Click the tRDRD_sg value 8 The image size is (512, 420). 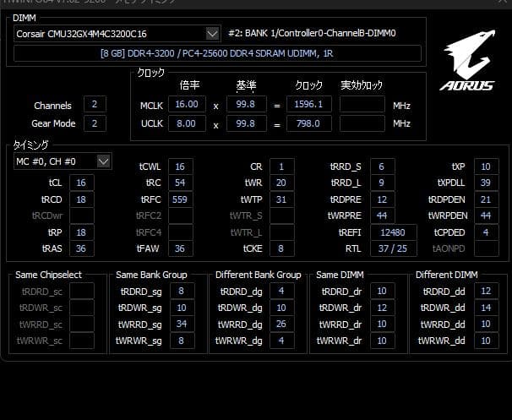182,291
